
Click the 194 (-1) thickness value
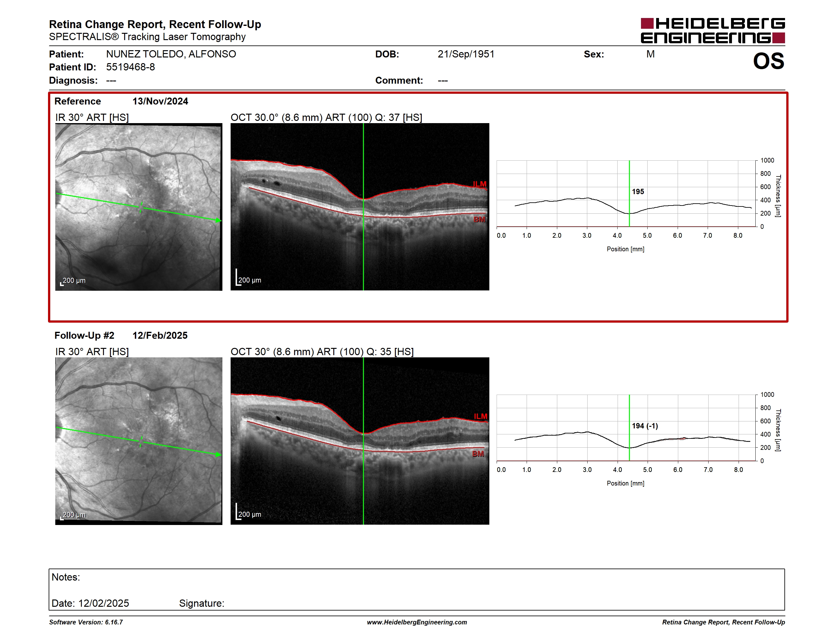pyautogui.click(x=644, y=426)
